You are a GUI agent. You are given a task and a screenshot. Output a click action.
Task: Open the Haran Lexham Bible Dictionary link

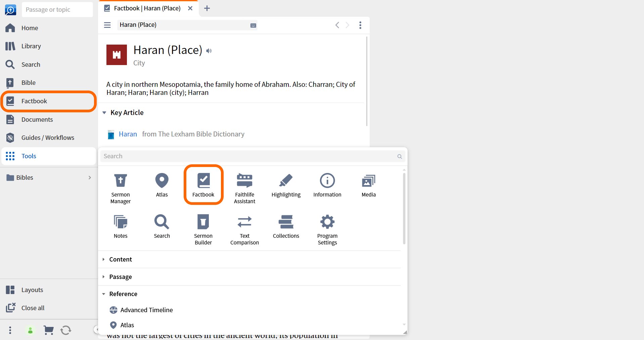coord(128,134)
